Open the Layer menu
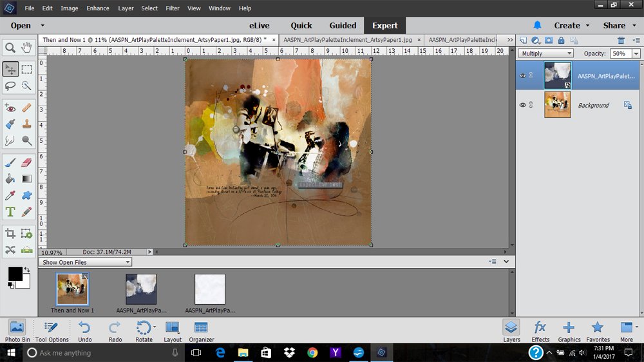The image size is (644, 362). (126, 8)
